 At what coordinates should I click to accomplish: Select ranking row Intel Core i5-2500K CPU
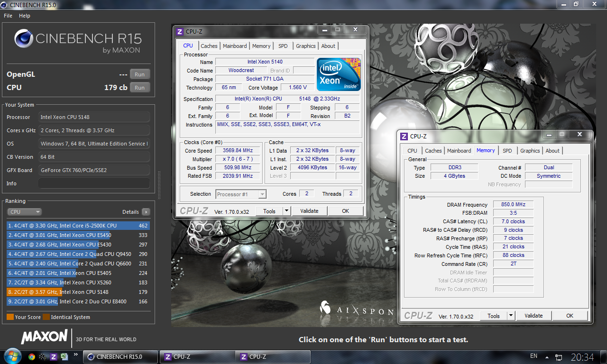click(x=78, y=226)
